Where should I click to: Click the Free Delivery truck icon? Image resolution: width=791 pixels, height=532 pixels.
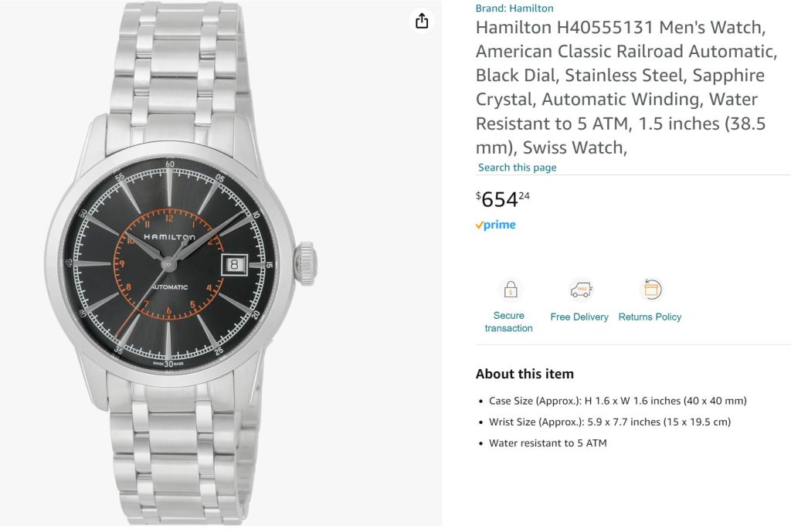580,290
